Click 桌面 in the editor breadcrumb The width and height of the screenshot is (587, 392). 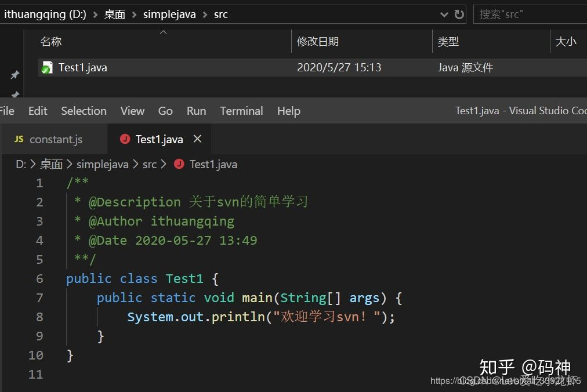pyautogui.click(x=51, y=164)
